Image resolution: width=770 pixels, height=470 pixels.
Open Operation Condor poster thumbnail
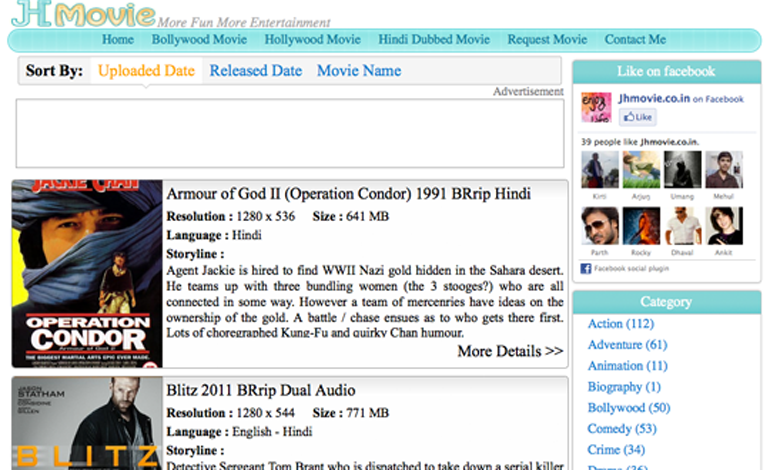tap(87, 274)
